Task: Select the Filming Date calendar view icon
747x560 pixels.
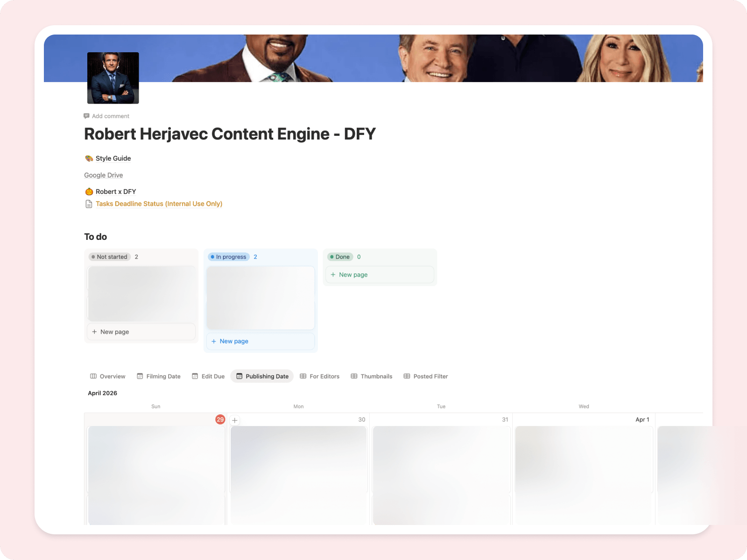Action: coord(140,376)
